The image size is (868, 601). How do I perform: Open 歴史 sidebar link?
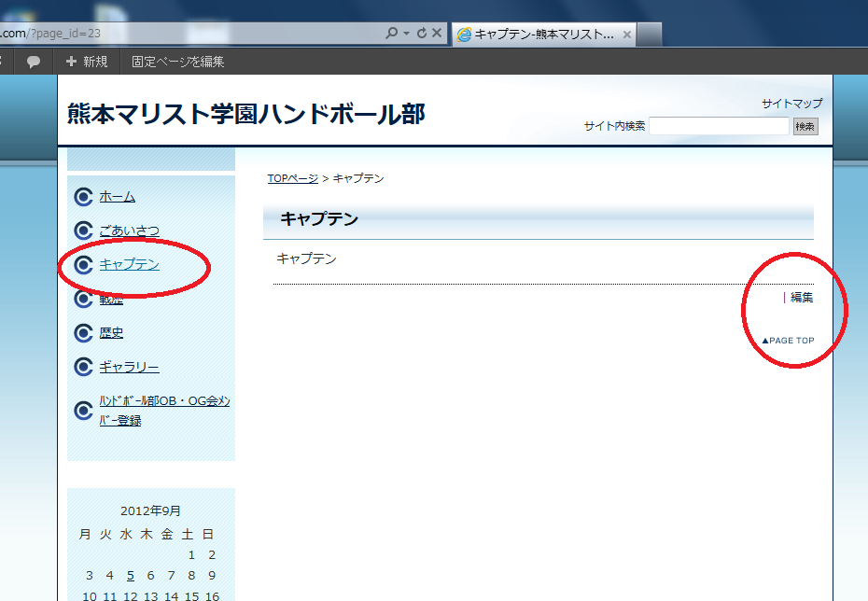pyautogui.click(x=111, y=332)
